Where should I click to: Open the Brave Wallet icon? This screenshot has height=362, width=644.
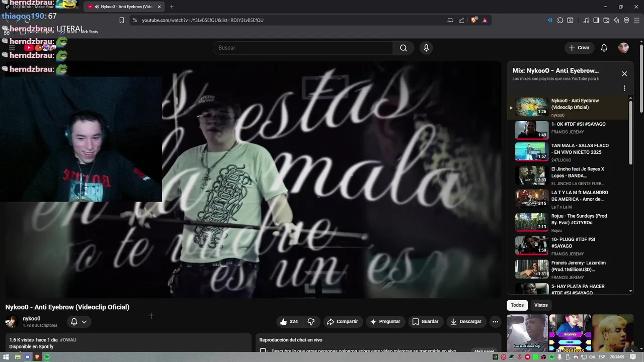coord(606,20)
